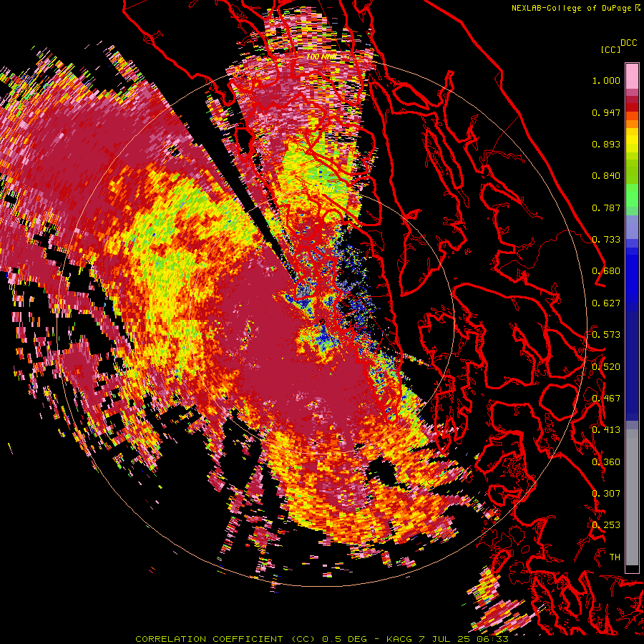This screenshot has width=644, height=644.
Task: Click the 0.787 legend value
Action: point(606,208)
